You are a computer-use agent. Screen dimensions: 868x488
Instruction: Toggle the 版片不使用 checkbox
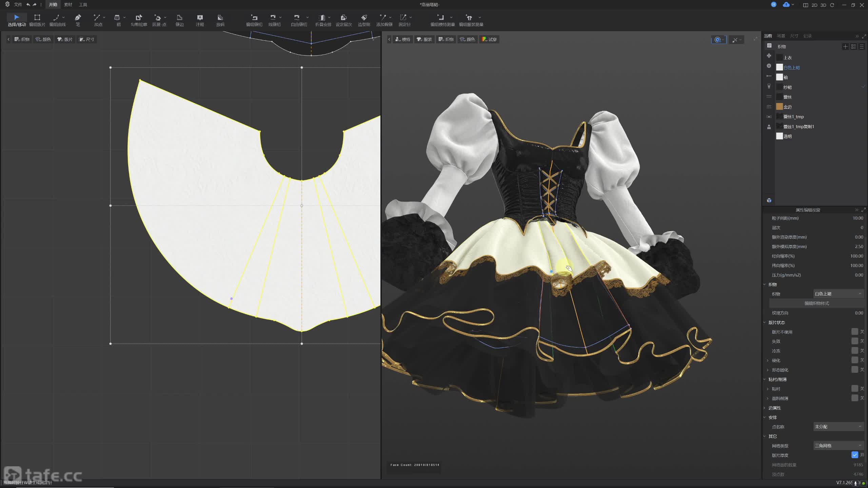pyautogui.click(x=854, y=331)
